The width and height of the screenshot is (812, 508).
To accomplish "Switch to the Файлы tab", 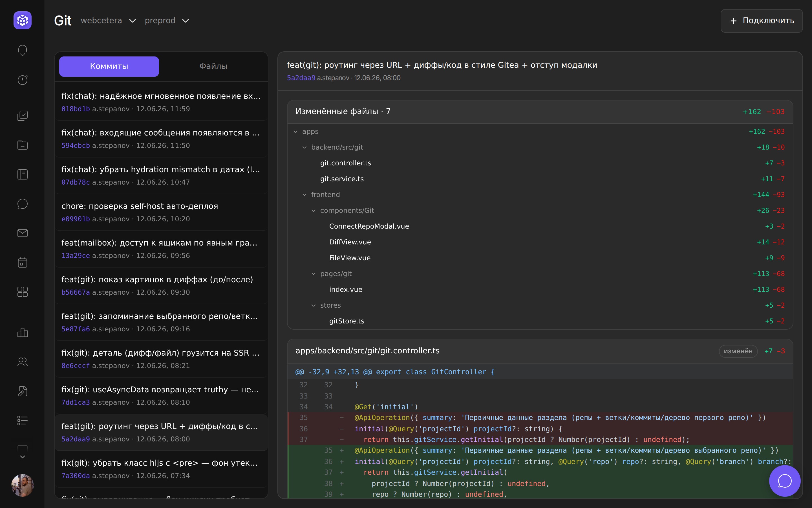I will coord(213,66).
